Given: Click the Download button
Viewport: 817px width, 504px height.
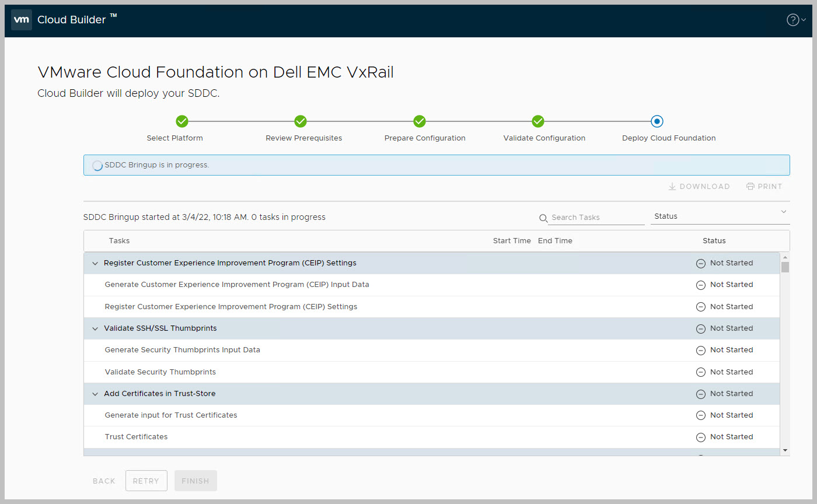Looking at the screenshot, I should [x=699, y=187].
